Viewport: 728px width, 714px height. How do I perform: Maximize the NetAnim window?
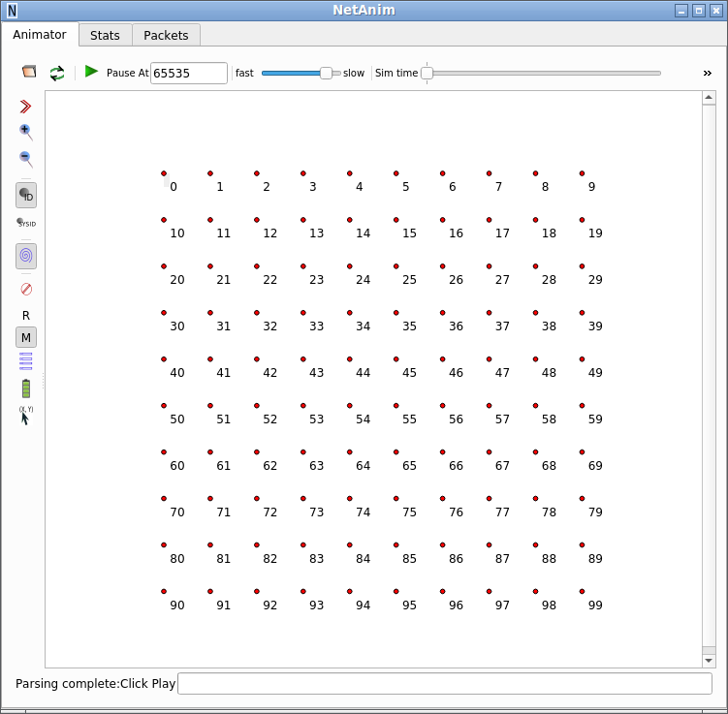(x=699, y=11)
